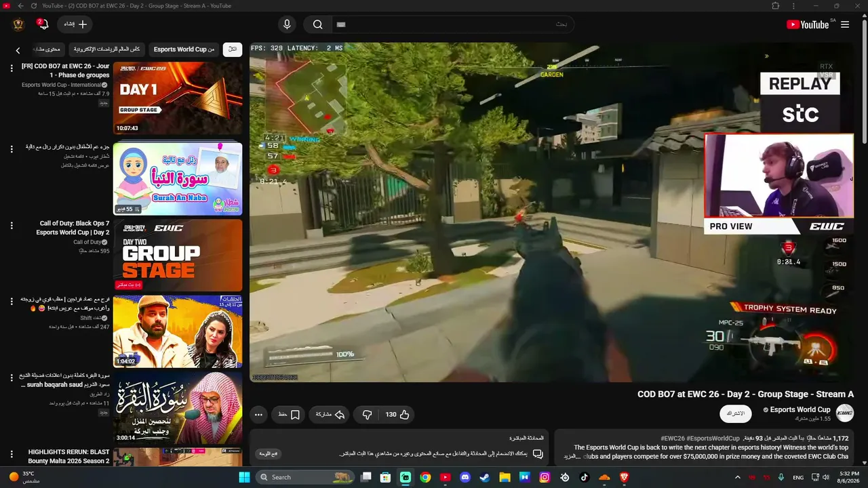
Task: Open the #EWC26 hashtag link
Action: 672,439
